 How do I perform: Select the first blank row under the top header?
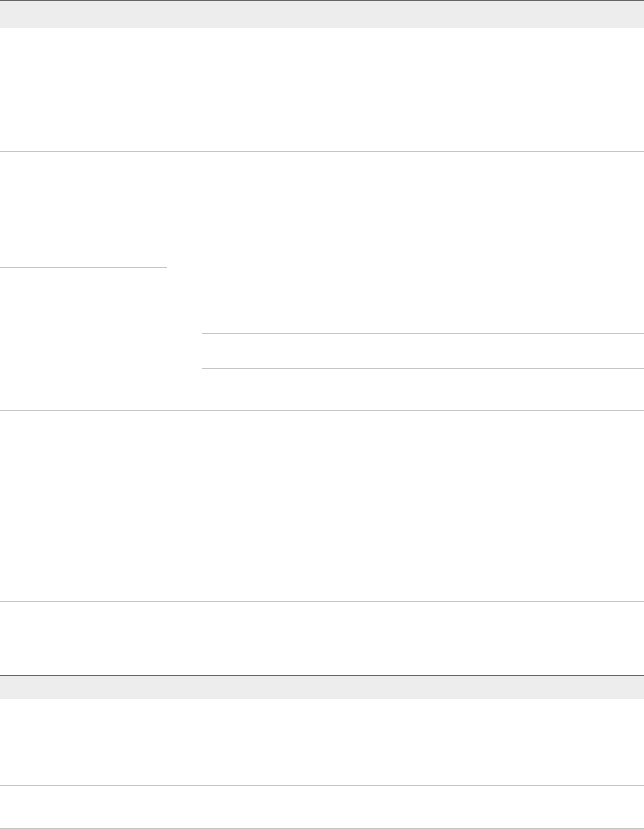coord(322,89)
